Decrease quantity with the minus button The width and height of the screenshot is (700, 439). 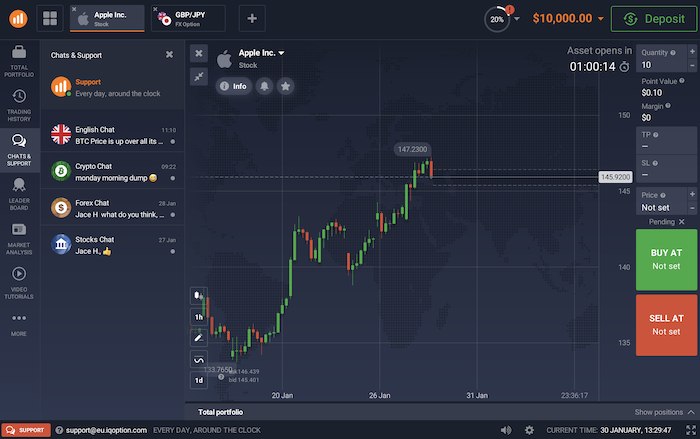(x=692, y=66)
